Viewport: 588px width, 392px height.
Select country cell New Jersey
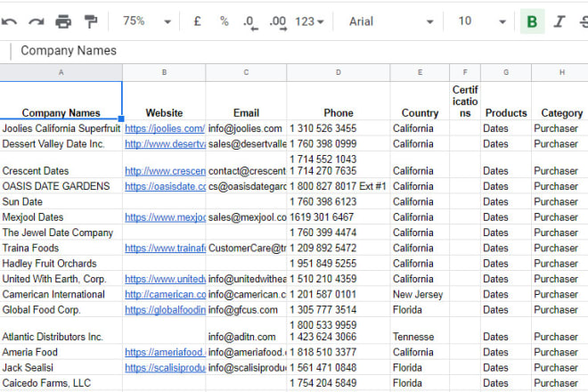[420, 294]
